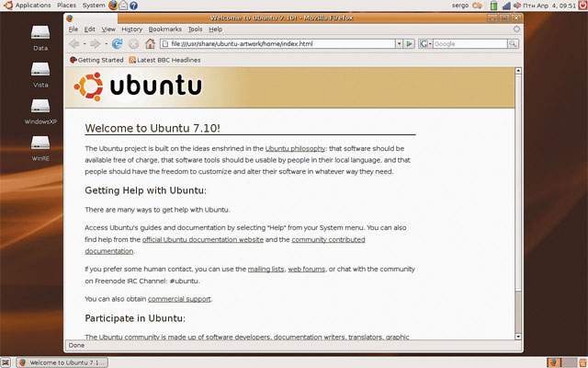Click the red power quit icon
588x368 pixels.
coord(582,6)
